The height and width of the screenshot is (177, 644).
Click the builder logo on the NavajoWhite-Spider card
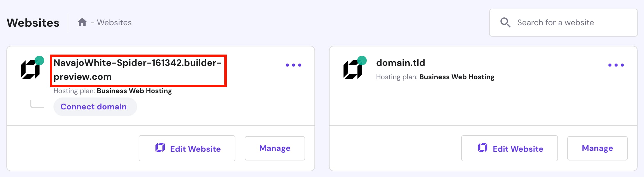30,70
